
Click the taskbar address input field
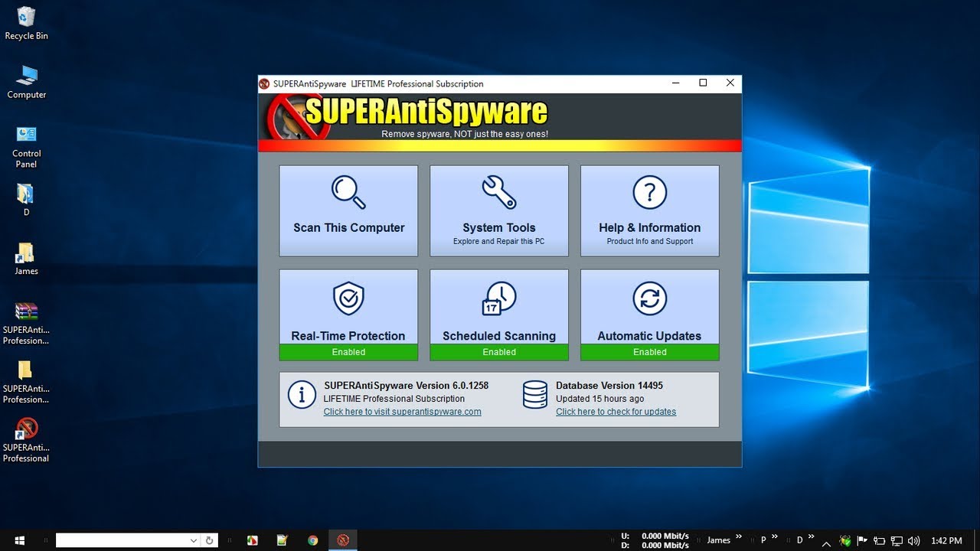121,540
